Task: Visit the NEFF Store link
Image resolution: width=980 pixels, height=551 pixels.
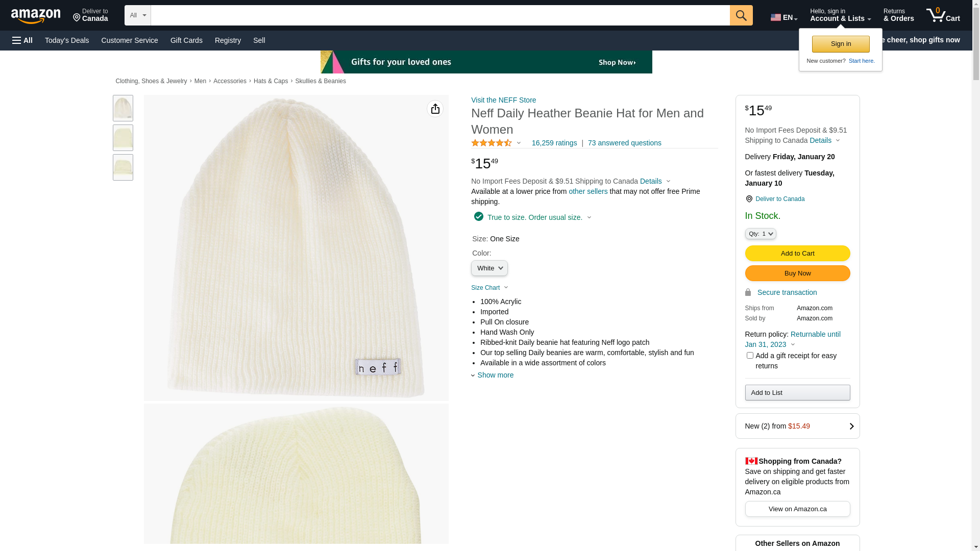Action: pos(503,100)
